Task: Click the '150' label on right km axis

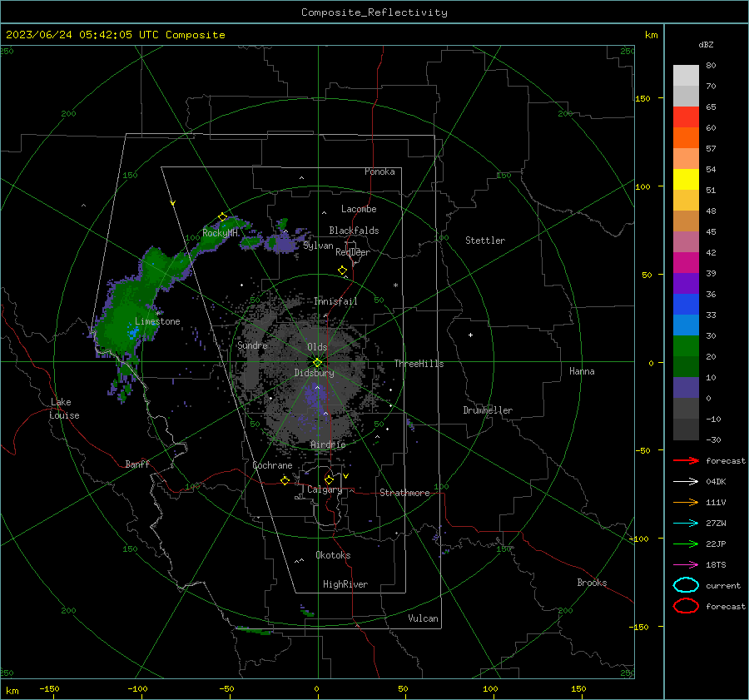Action: click(642, 98)
